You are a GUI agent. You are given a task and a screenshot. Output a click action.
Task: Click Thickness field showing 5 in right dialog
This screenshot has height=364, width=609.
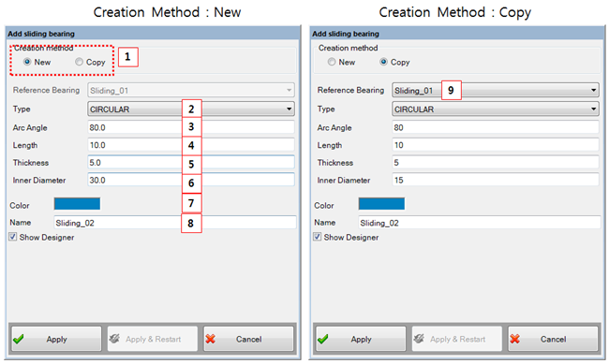(496, 162)
